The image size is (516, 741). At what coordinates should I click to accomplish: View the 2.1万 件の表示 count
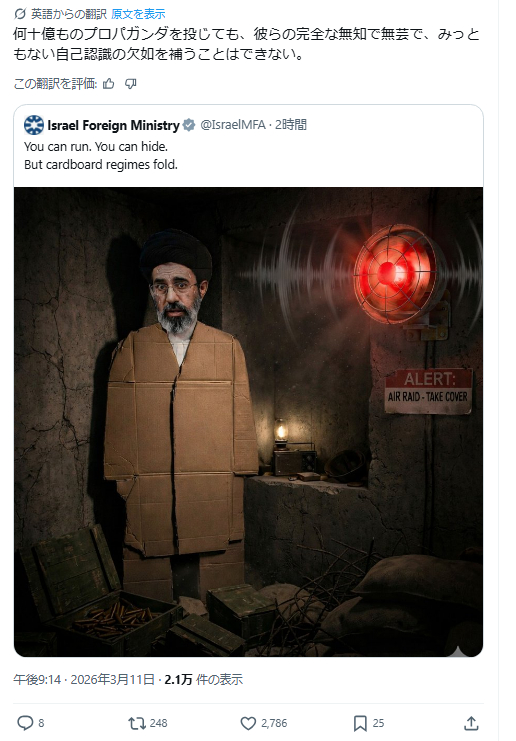pos(204,680)
